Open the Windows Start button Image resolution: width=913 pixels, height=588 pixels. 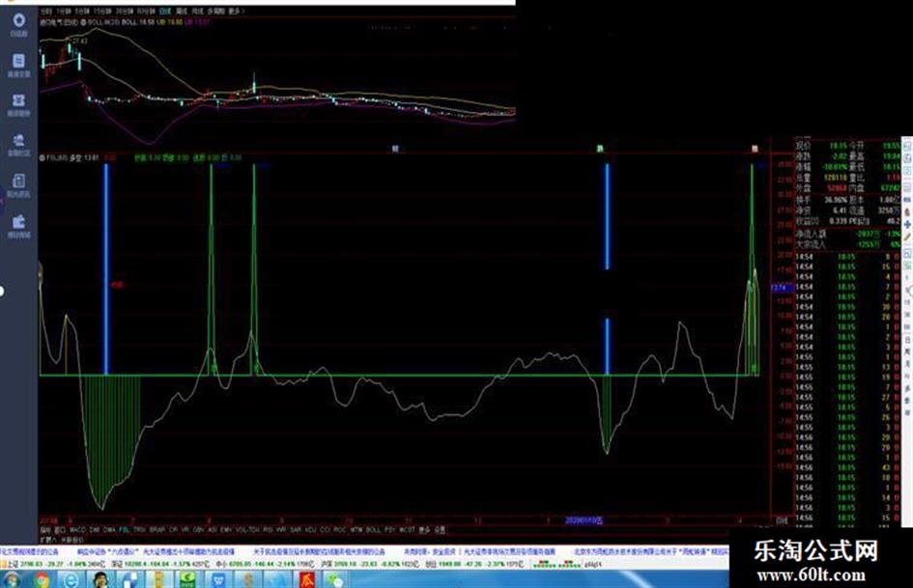(13, 580)
